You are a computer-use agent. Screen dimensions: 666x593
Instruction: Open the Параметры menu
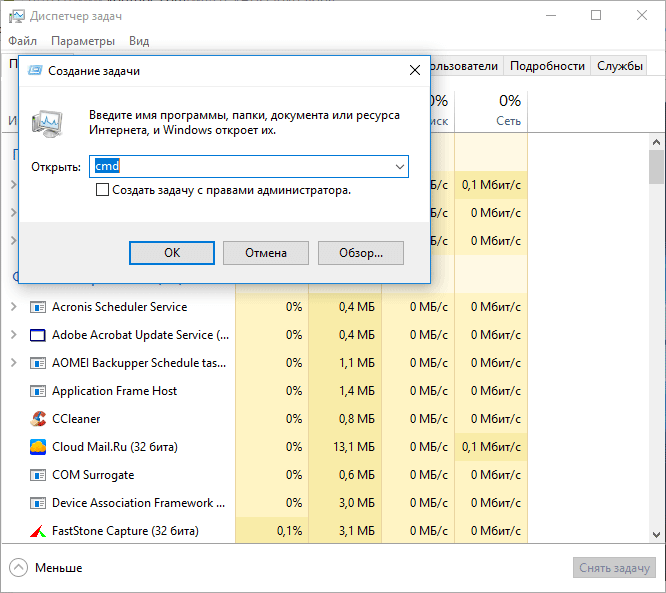(83, 41)
